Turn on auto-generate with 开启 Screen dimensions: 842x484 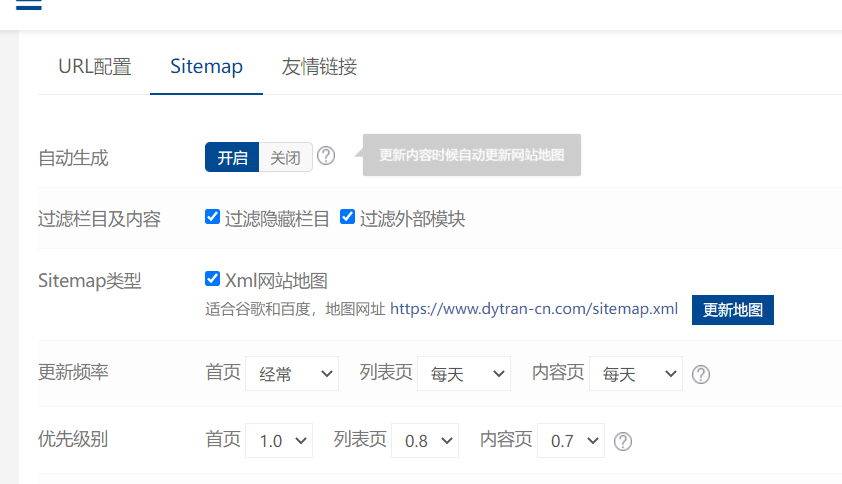tap(232, 157)
